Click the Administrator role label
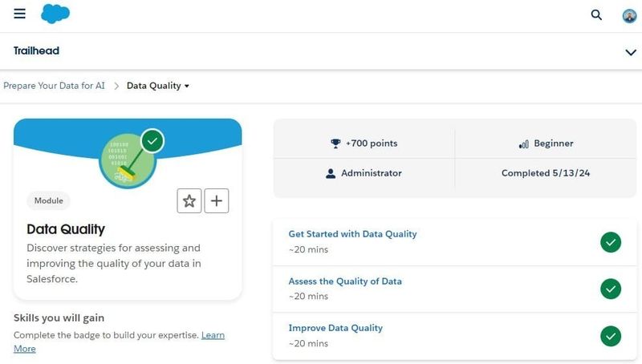Screen dimensions: 642x364 [x=372, y=173]
